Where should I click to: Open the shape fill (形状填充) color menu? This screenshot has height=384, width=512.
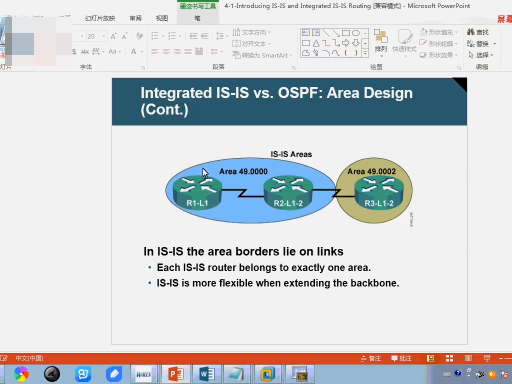[439, 32]
